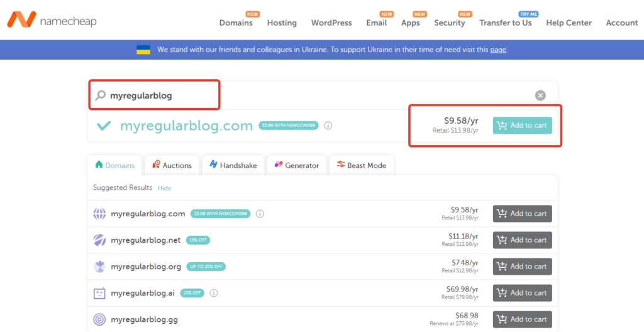Click the .net domain icon
The height and width of the screenshot is (332, 644).
click(99, 240)
